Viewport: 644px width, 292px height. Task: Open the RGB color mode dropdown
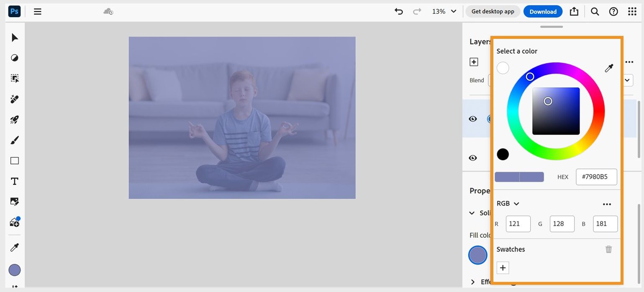point(508,203)
